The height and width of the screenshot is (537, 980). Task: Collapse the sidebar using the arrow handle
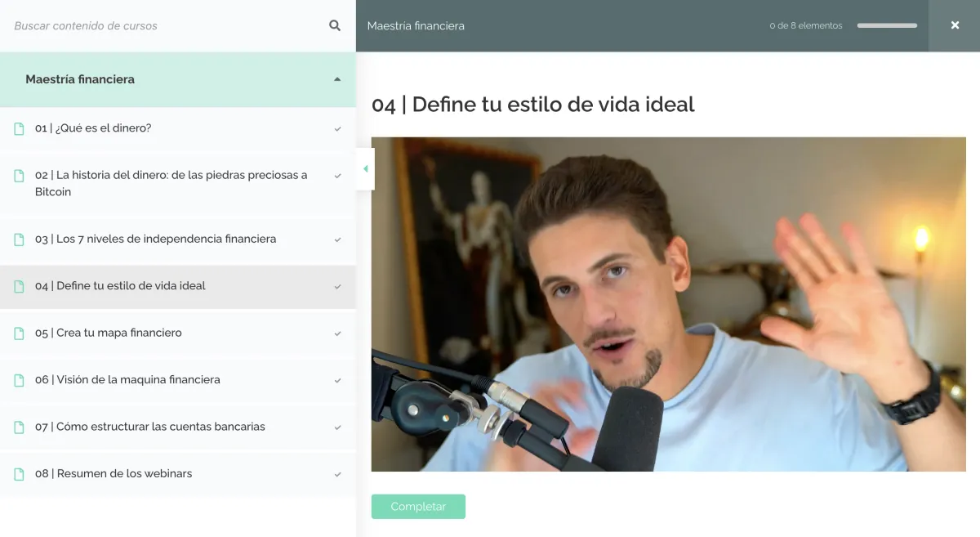[365, 169]
